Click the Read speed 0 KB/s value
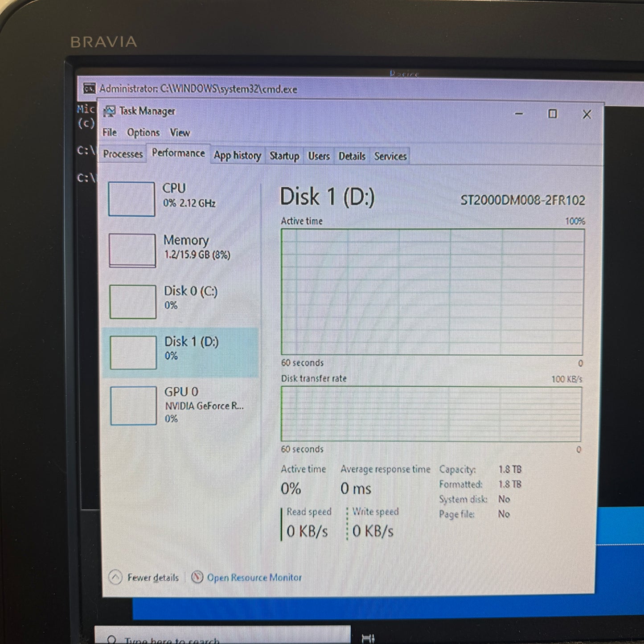The image size is (644, 644). 307,531
